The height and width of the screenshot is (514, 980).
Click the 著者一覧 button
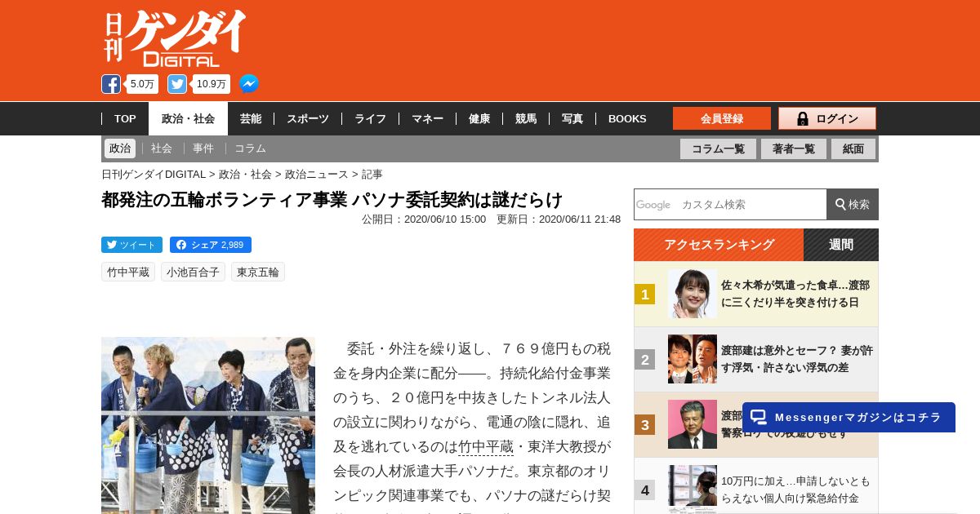794,148
